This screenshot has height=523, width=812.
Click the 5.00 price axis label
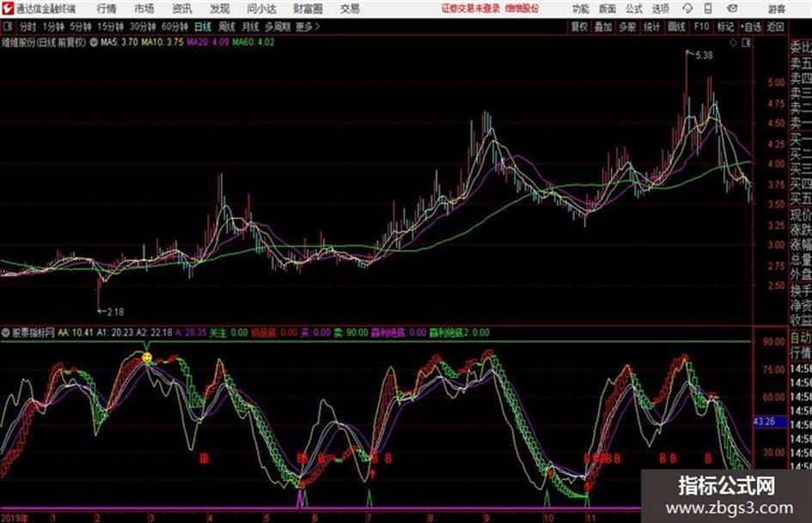[776, 82]
